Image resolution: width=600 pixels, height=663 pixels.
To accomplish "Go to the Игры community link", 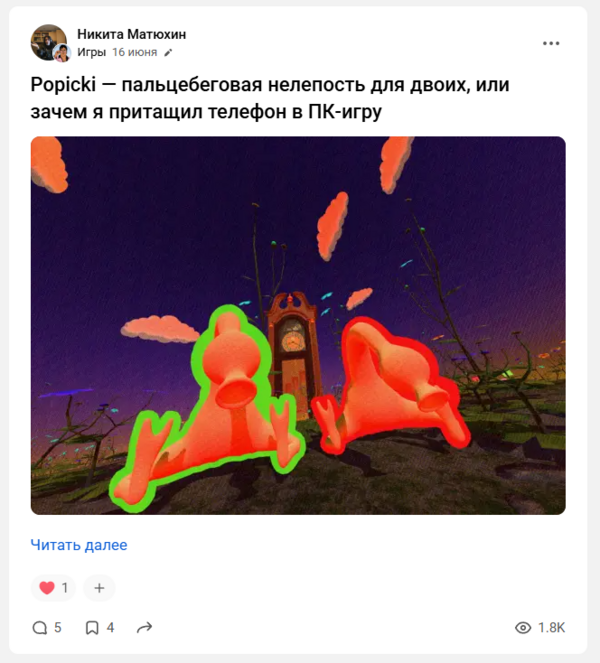I will tap(91, 52).
